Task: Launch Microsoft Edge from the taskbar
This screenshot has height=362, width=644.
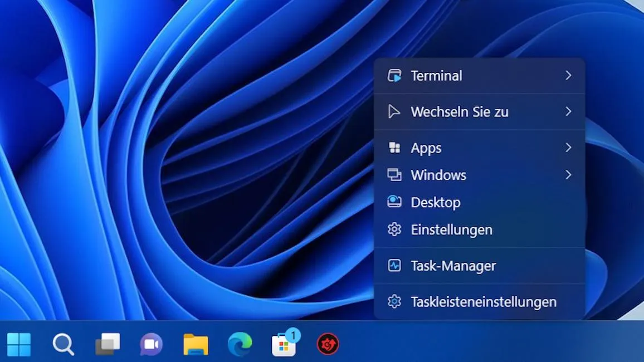Action: pos(240,344)
